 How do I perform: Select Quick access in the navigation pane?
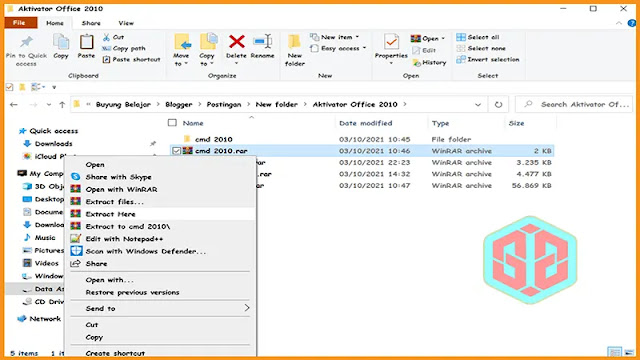tap(53, 131)
